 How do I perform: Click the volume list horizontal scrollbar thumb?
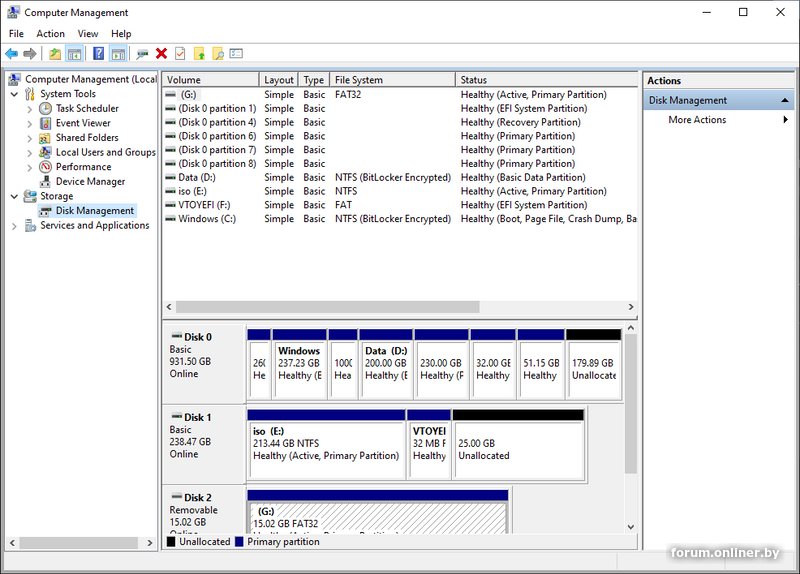[328, 307]
